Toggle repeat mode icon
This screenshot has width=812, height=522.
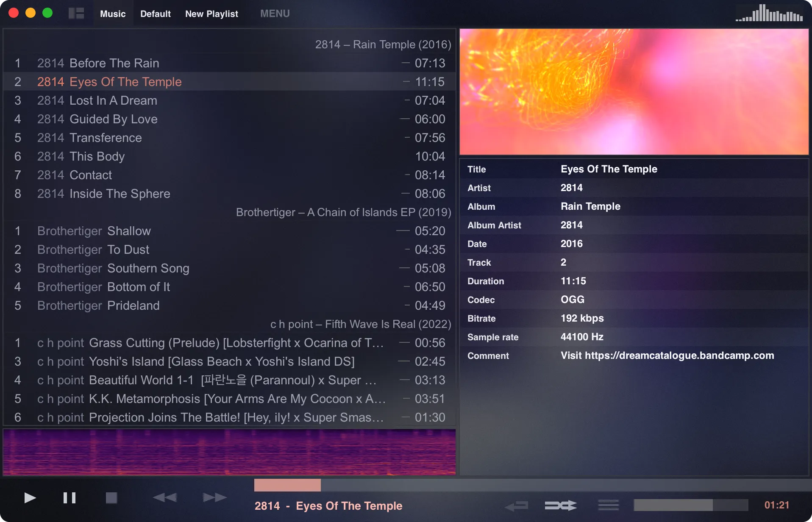click(517, 505)
